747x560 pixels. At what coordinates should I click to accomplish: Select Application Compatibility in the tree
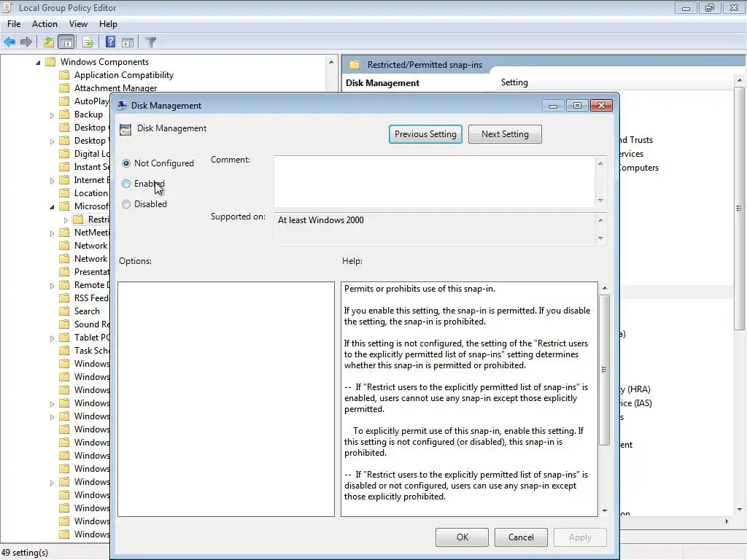coord(124,75)
